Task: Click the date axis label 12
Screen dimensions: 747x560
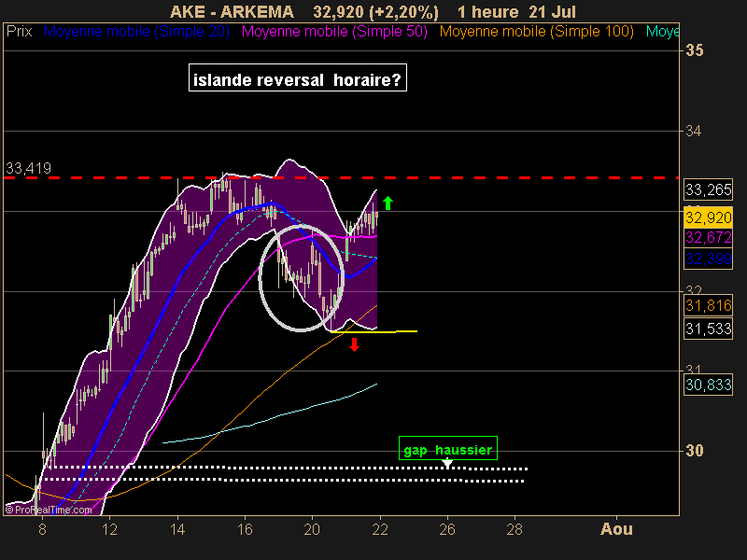Action: pos(109,529)
